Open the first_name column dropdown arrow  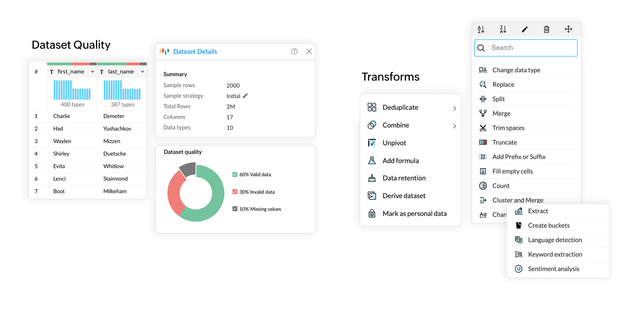click(92, 72)
